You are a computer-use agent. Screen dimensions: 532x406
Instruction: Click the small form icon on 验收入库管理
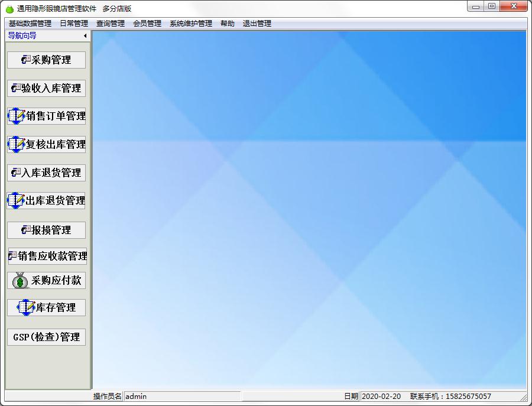16,88
